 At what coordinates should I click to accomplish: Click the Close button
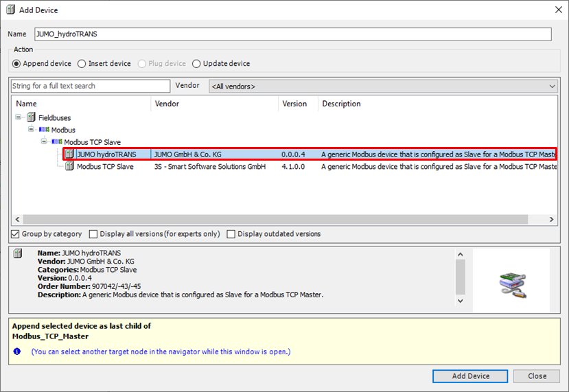coord(537,376)
